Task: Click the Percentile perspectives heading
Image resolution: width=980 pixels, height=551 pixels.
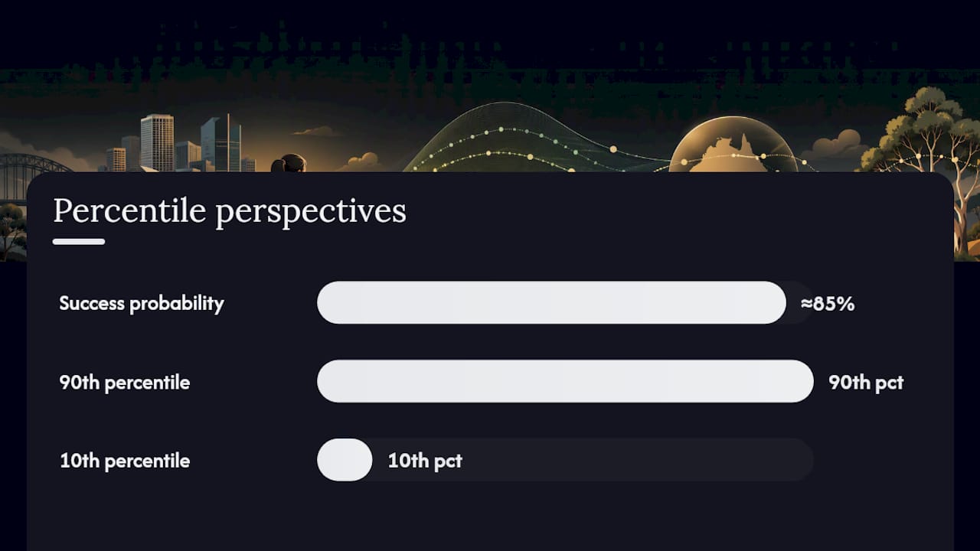Action: [x=230, y=211]
